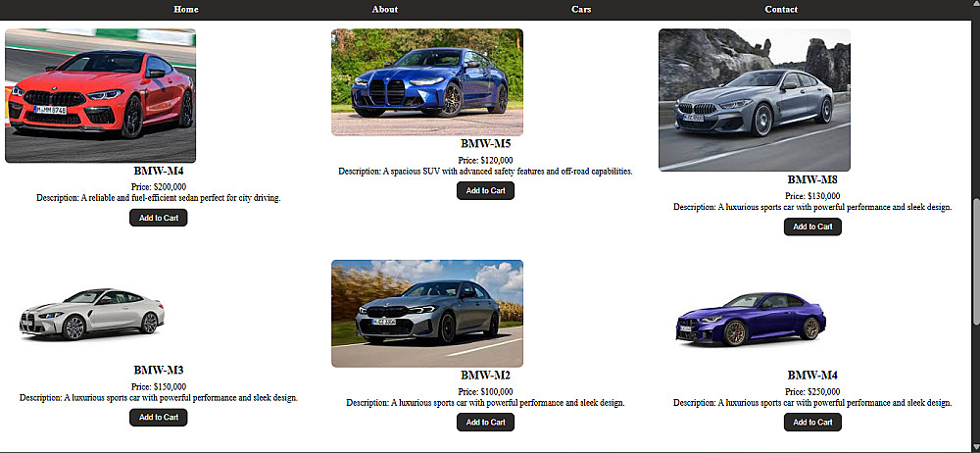Click the BMW-M5 title heading
The image size is (980, 453).
486,144
